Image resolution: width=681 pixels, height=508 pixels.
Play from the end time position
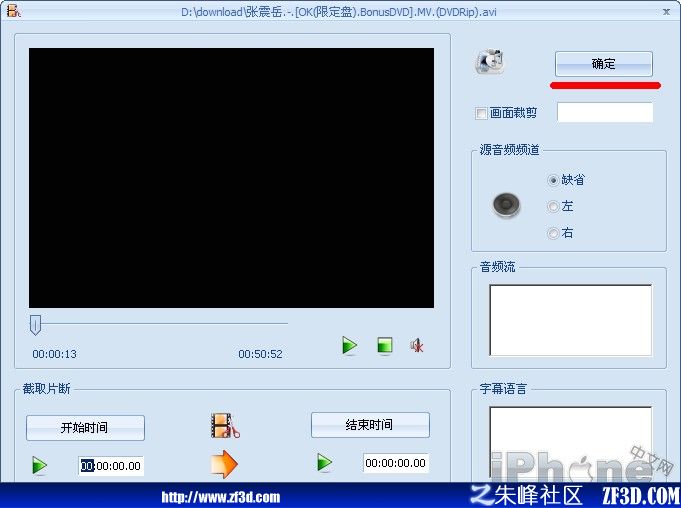pyautogui.click(x=324, y=462)
